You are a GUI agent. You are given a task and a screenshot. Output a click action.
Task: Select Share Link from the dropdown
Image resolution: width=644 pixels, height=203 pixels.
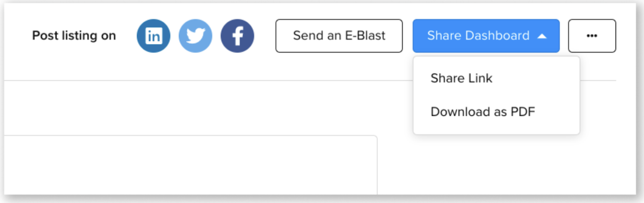(461, 78)
